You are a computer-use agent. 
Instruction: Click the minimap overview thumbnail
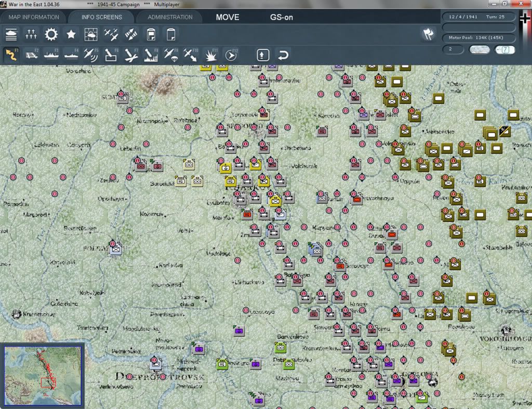tap(43, 376)
